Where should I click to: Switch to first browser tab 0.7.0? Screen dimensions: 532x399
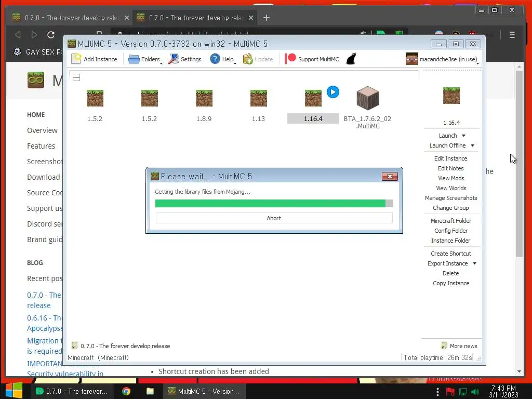pos(70,18)
